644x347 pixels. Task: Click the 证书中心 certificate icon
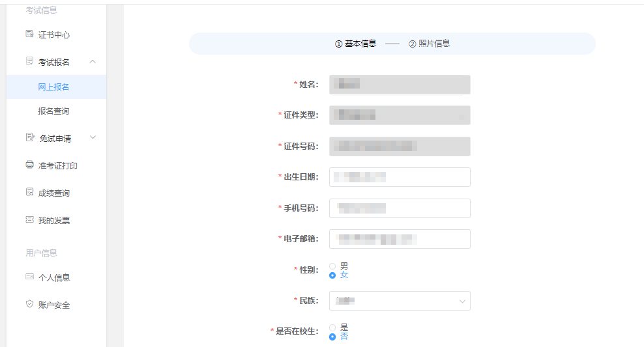coord(29,35)
